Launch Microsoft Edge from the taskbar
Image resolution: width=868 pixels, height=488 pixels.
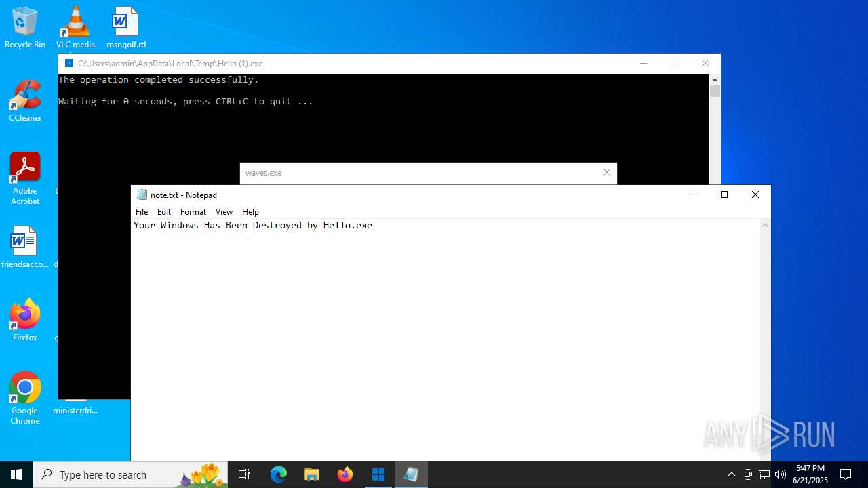click(279, 474)
